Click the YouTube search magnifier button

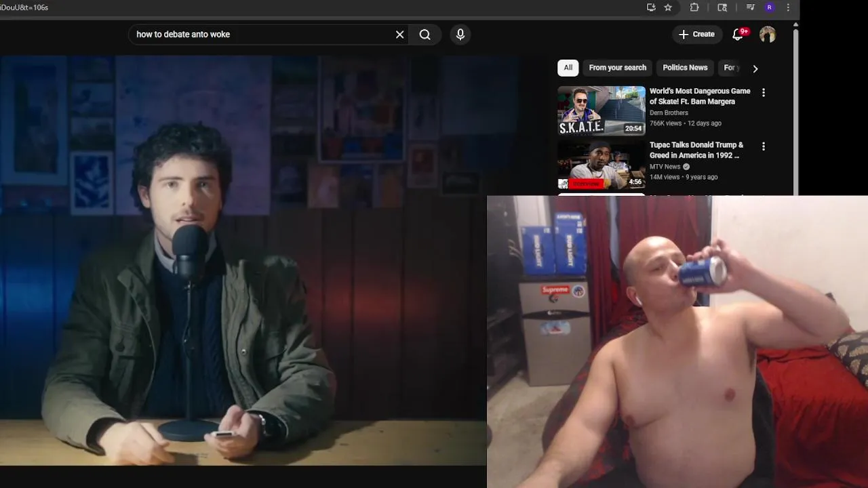tap(425, 35)
